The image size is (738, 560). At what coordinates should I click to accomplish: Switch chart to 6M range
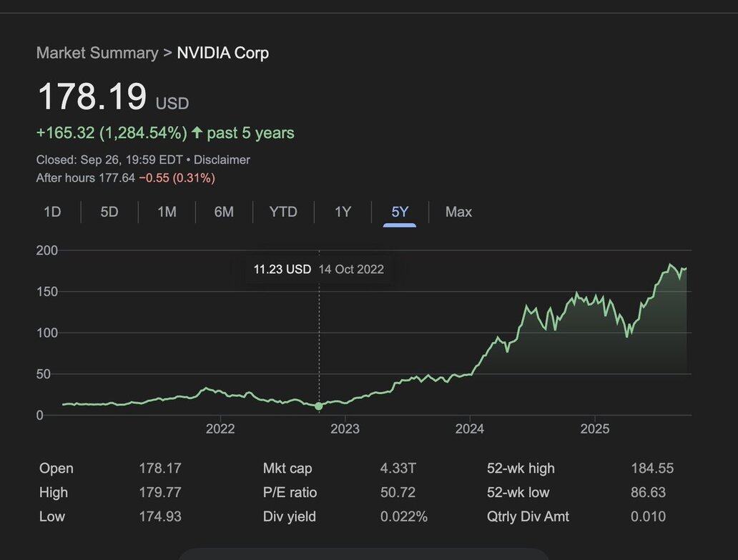[x=224, y=212]
